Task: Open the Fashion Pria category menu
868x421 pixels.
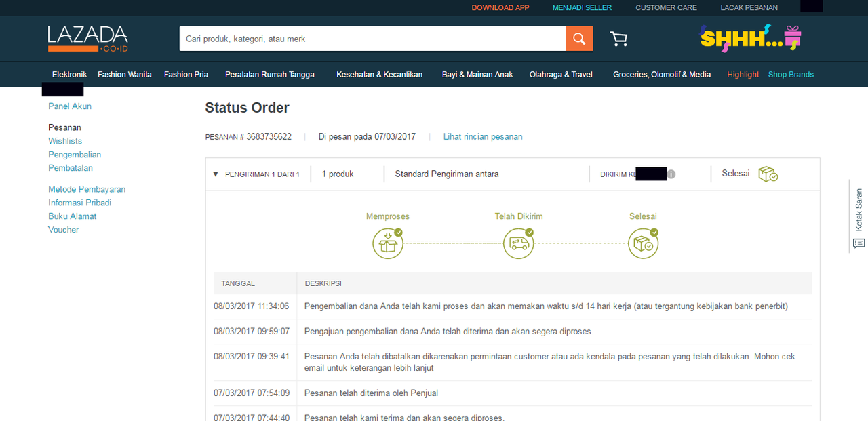Action: (186, 75)
